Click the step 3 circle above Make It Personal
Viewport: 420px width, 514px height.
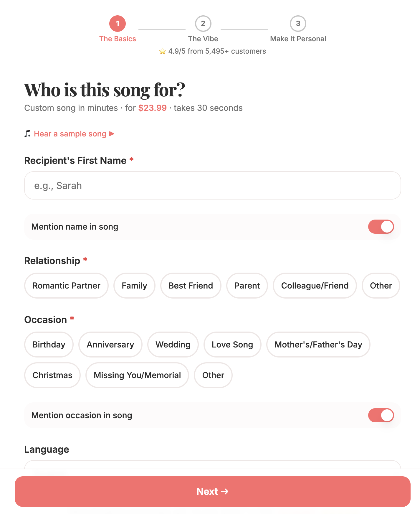point(298,24)
